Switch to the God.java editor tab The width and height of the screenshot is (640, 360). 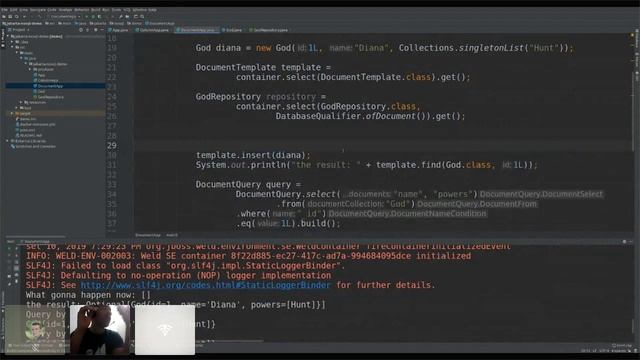[232, 30]
